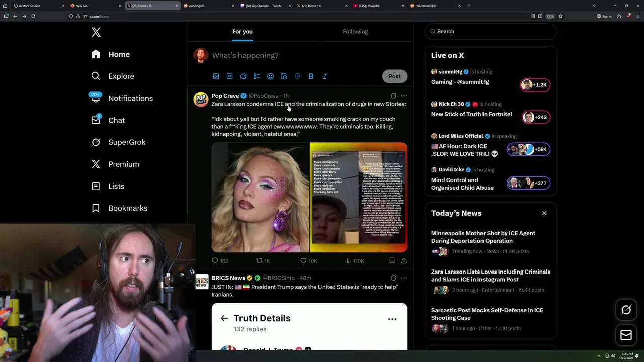
Task: Click Grok icon on BRICS News post
Action: [x=393, y=278]
